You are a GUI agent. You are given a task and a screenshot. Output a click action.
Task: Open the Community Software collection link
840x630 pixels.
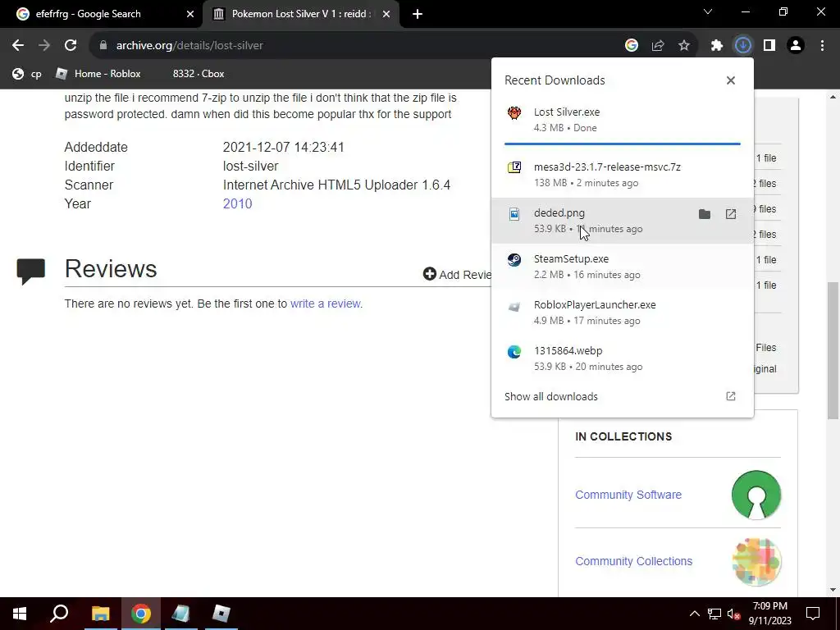[x=628, y=495]
